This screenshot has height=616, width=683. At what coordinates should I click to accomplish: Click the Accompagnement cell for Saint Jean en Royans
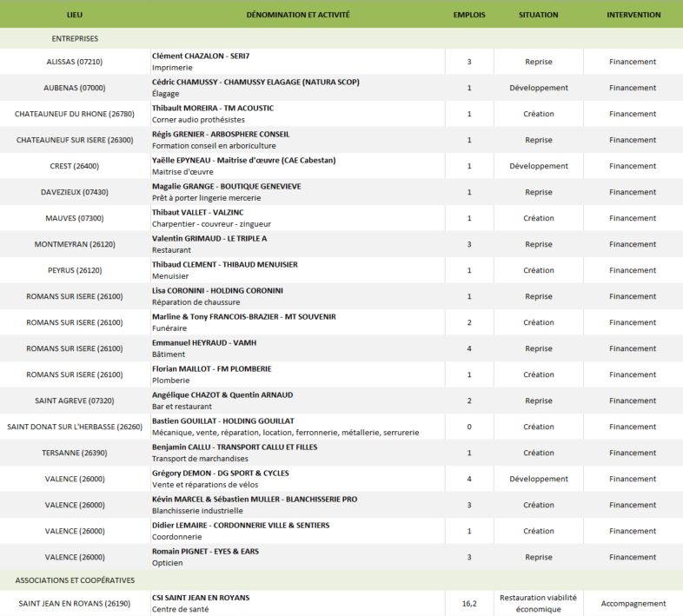633,603
